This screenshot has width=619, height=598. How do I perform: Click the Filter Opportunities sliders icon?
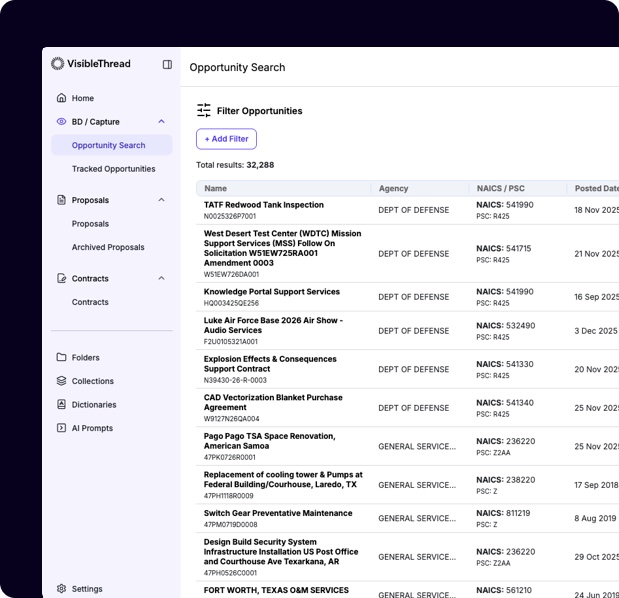click(204, 111)
